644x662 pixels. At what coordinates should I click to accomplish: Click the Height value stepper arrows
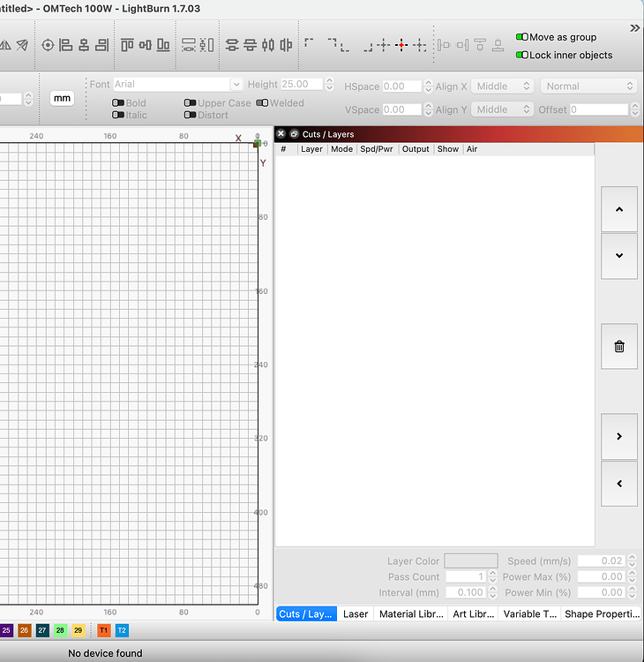click(330, 84)
